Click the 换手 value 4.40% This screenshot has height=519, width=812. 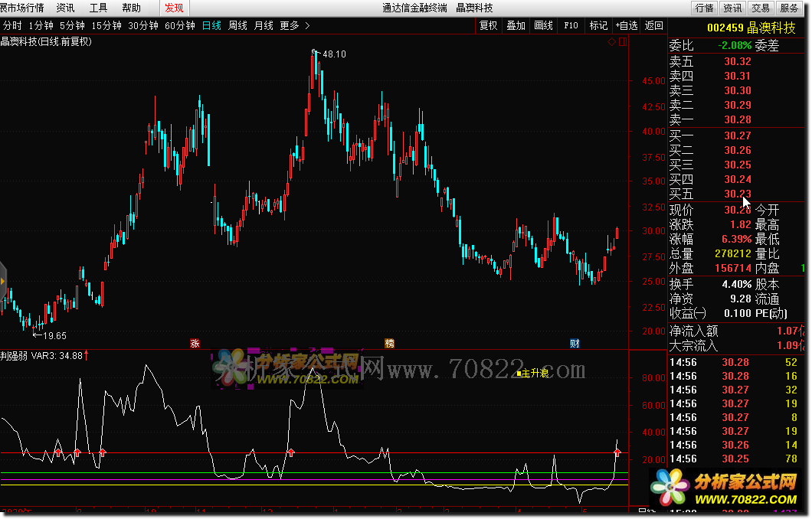[x=736, y=284]
